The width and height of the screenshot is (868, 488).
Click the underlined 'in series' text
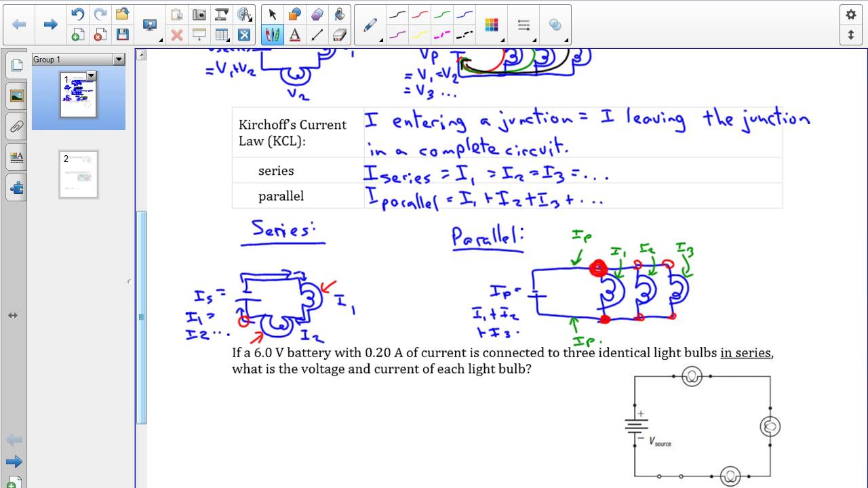tap(745, 353)
